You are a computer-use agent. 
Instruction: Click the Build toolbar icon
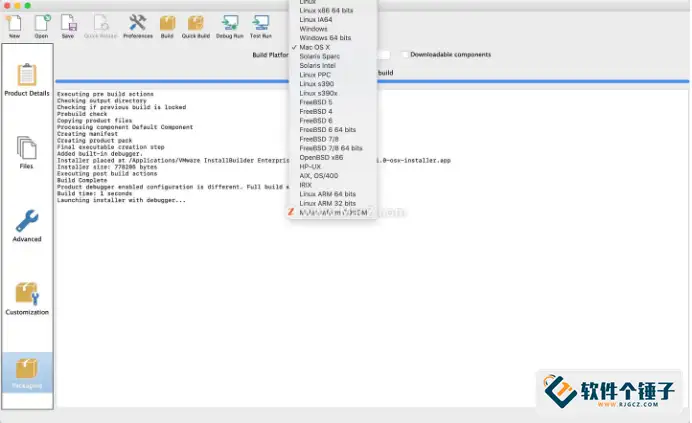coord(167,26)
